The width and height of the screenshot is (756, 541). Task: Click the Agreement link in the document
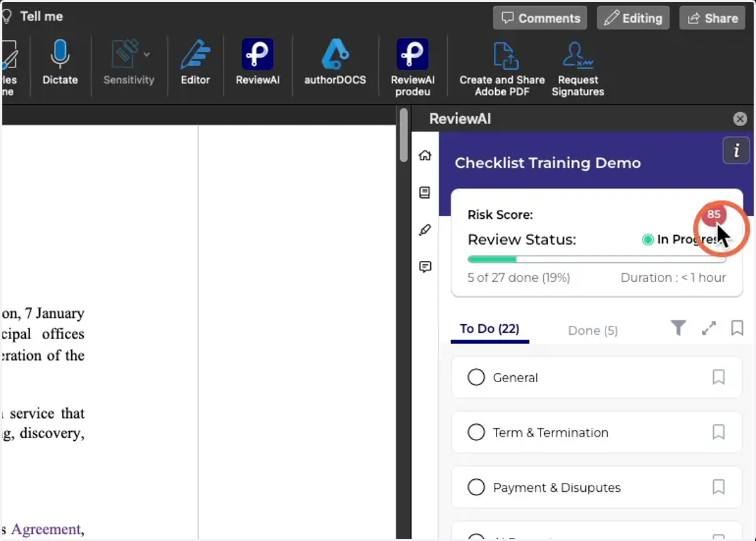[x=46, y=529]
